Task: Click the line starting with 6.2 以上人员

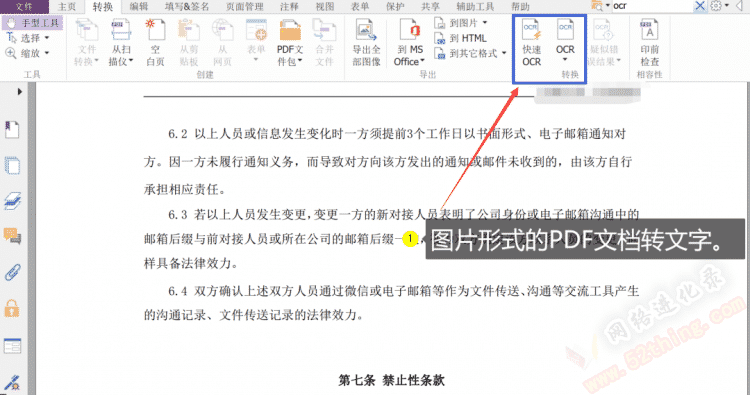Action: click(397, 134)
